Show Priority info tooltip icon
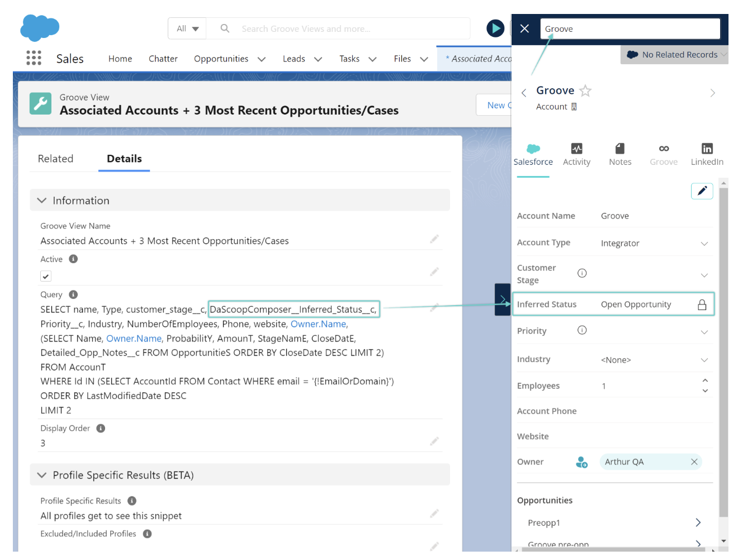 tap(582, 330)
